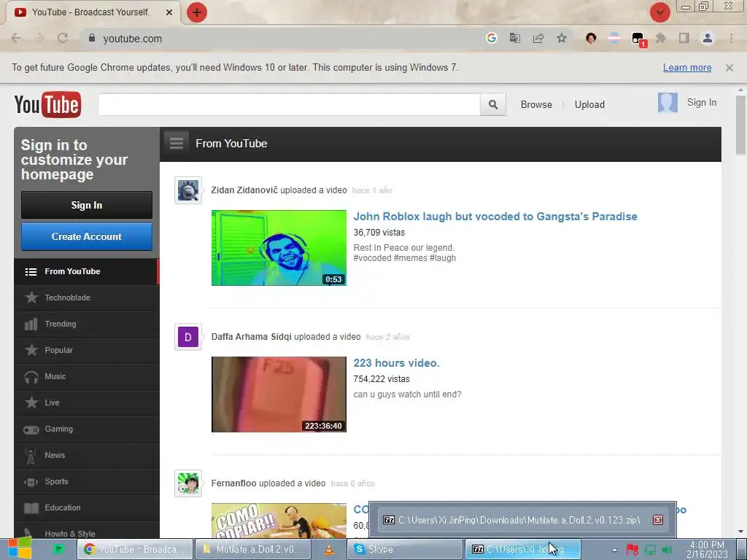Open the Chrome profile avatar icon
The image size is (747, 560).
(x=708, y=38)
